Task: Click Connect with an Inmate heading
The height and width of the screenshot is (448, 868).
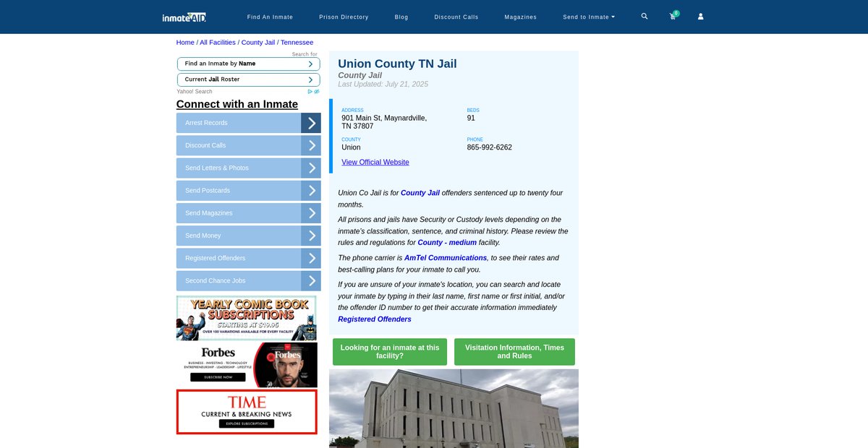Action: tap(237, 104)
